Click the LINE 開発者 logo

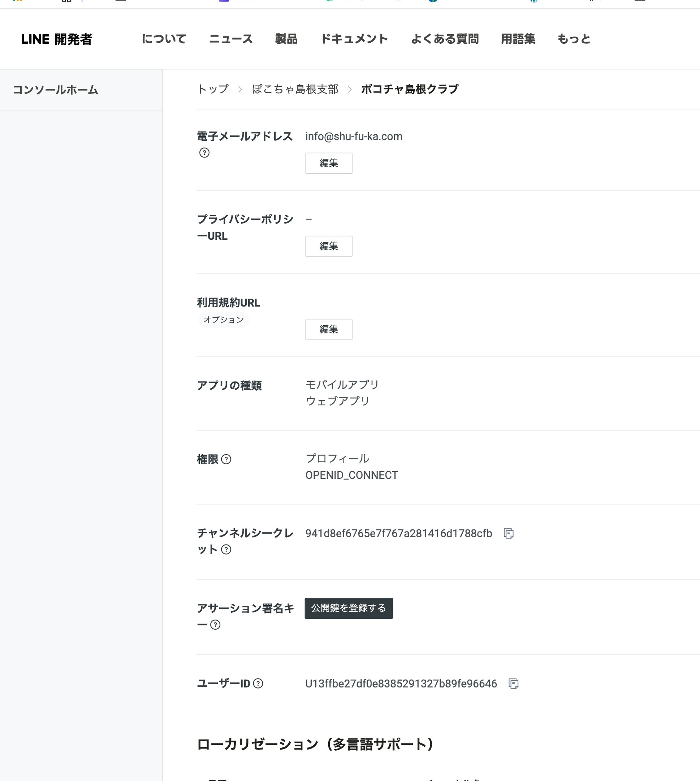57,39
